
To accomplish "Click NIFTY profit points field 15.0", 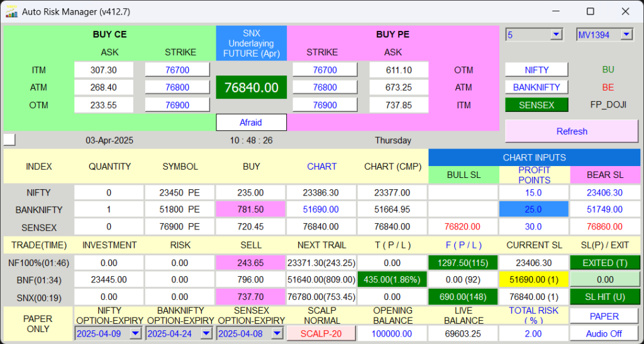I will click(x=533, y=192).
